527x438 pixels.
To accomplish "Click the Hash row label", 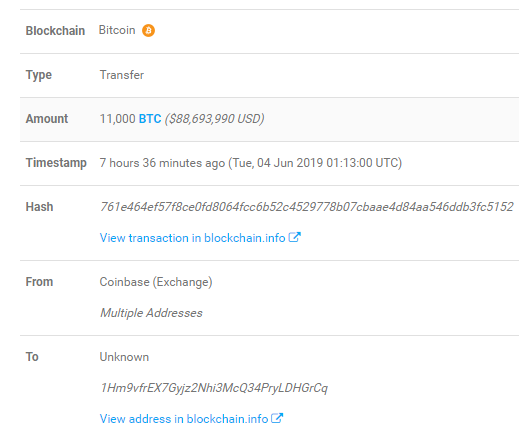I will point(39,207).
